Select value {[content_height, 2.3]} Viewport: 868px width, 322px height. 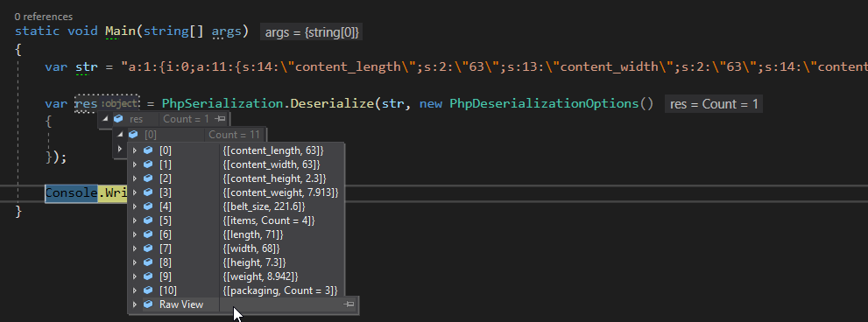coord(274,178)
